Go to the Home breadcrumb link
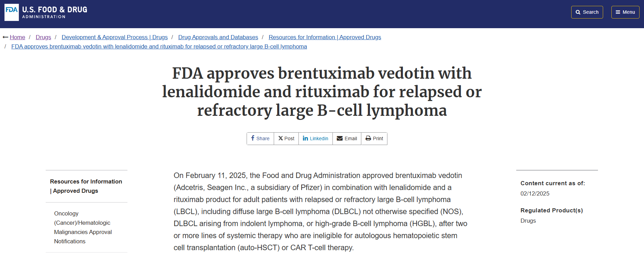 (x=18, y=37)
